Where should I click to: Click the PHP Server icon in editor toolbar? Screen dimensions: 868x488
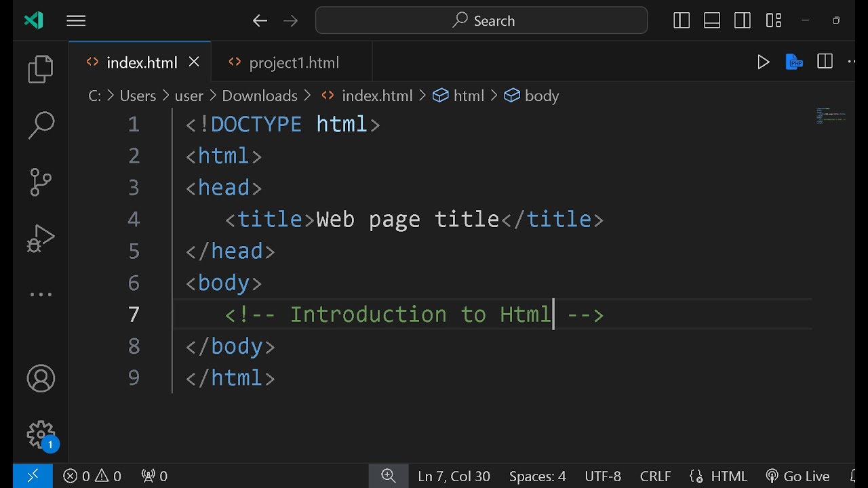tap(794, 62)
